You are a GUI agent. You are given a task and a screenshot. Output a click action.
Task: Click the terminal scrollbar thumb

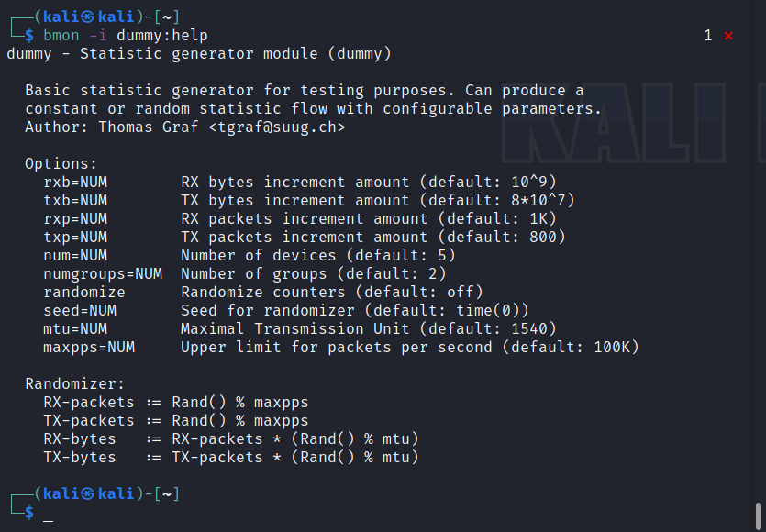pyautogui.click(x=758, y=515)
